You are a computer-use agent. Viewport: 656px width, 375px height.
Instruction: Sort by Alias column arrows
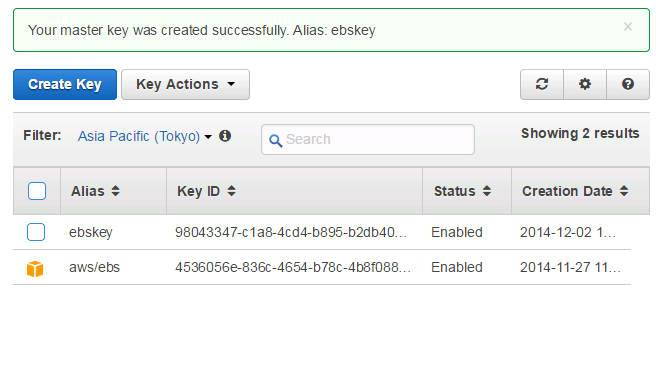click(x=115, y=191)
